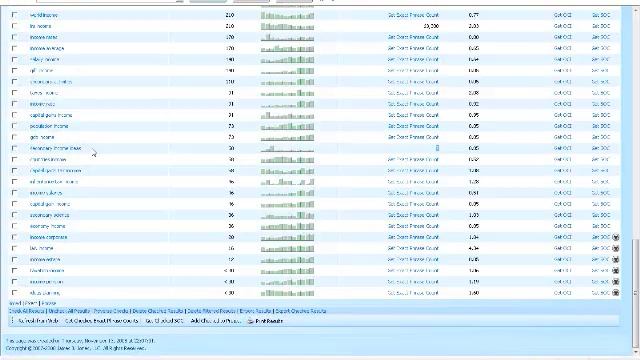The height and width of the screenshot is (360, 640).
Task: Click Get Checked SOC toolbar button
Action: [164, 321]
